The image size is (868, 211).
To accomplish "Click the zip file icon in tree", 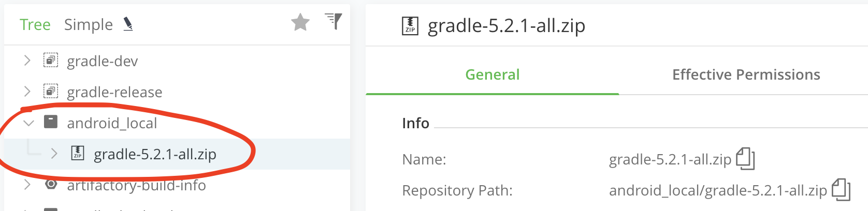I will tap(78, 153).
